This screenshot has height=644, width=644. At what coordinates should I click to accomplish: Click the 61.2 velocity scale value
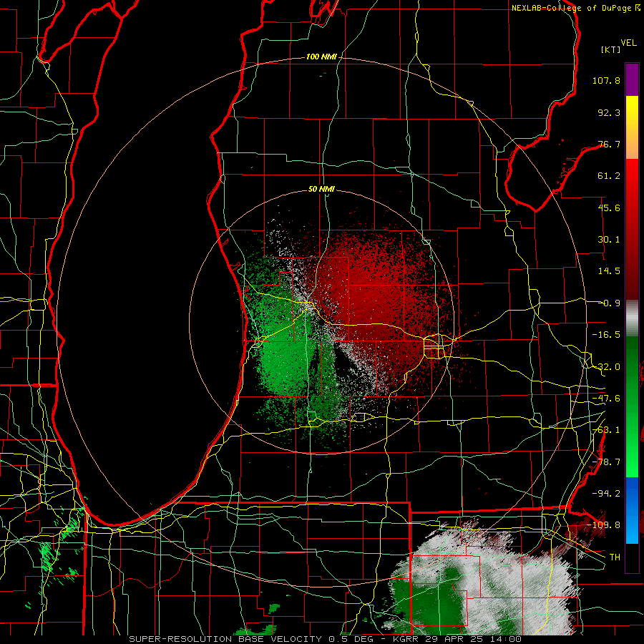[x=609, y=176]
